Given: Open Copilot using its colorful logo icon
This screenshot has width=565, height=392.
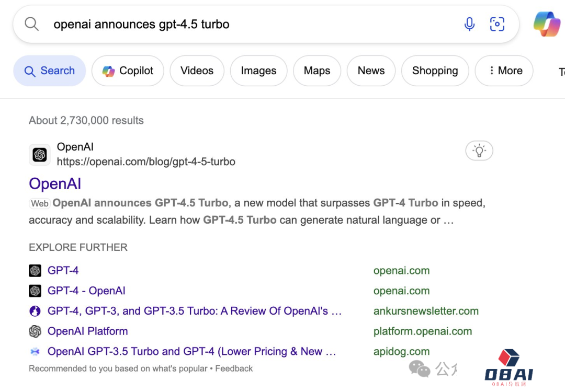Looking at the screenshot, I should pyautogui.click(x=108, y=71).
